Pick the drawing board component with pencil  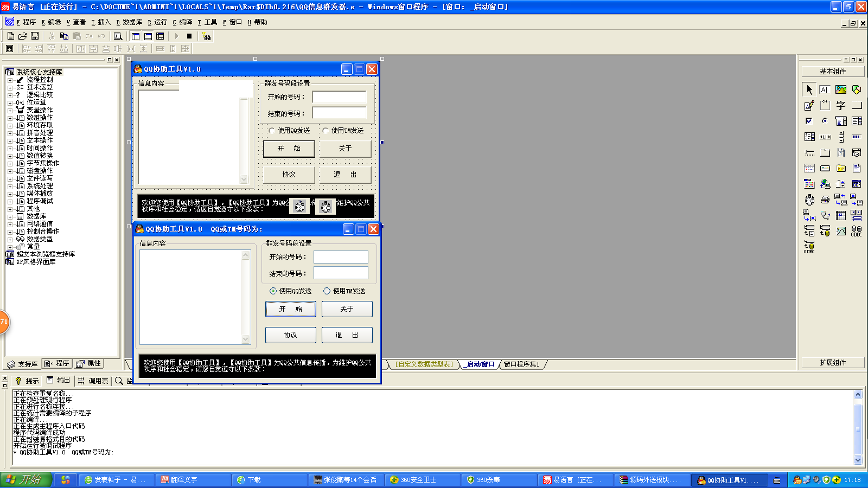809,105
